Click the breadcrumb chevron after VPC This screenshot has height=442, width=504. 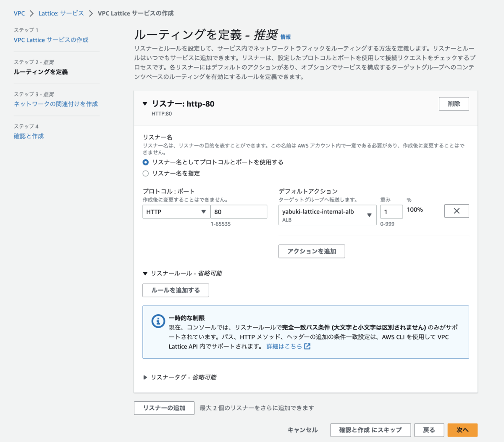point(31,13)
